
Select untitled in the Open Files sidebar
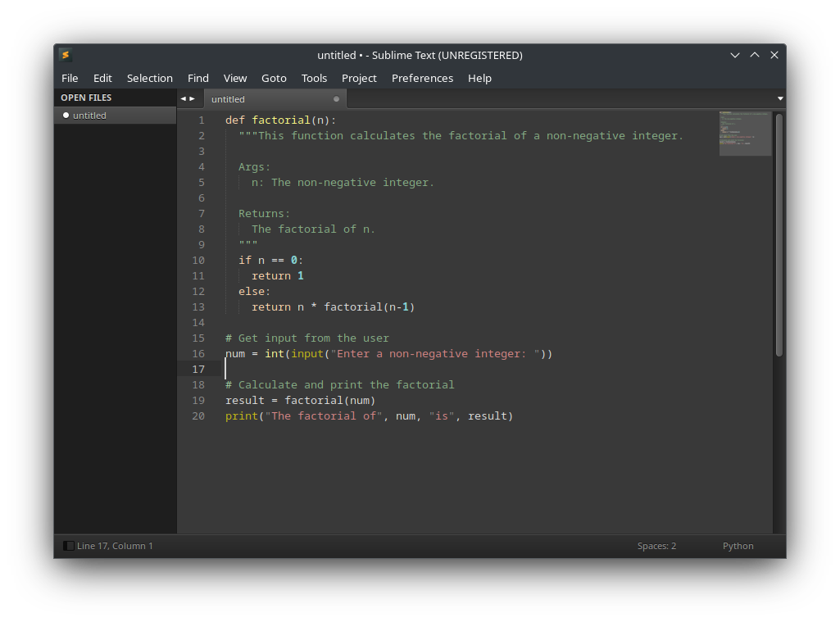90,116
